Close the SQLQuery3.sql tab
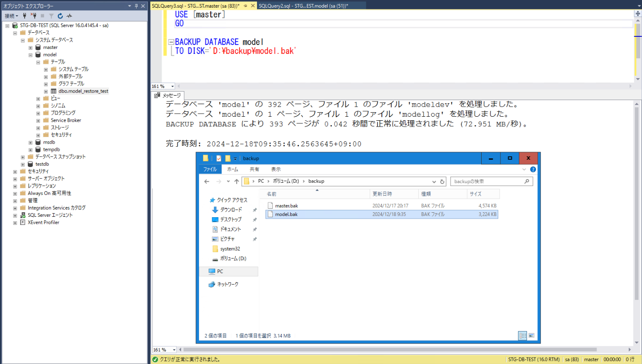The height and width of the screenshot is (364, 642). point(252,5)
